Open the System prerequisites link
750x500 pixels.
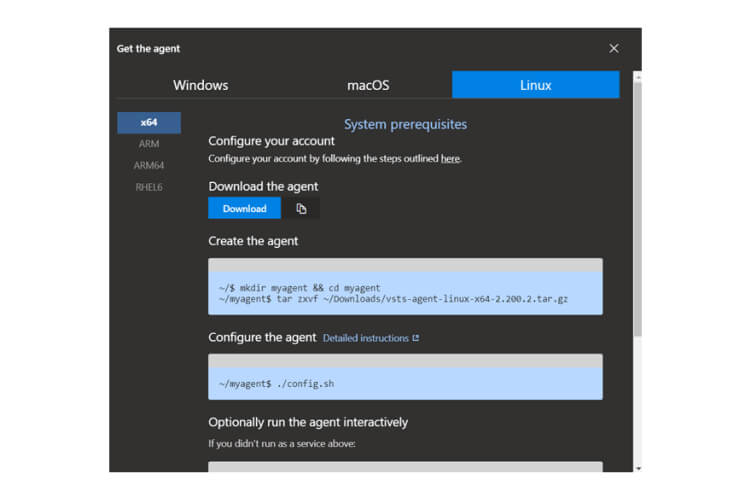click(405, 124)
